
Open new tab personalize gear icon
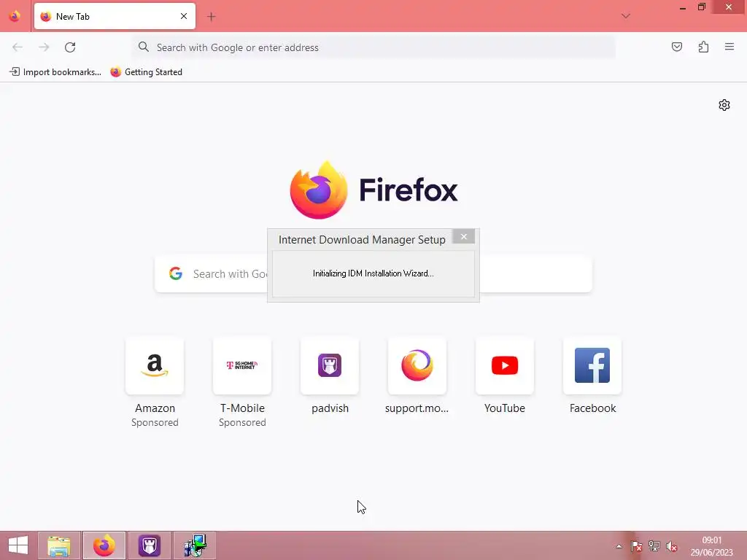[724, 105]
